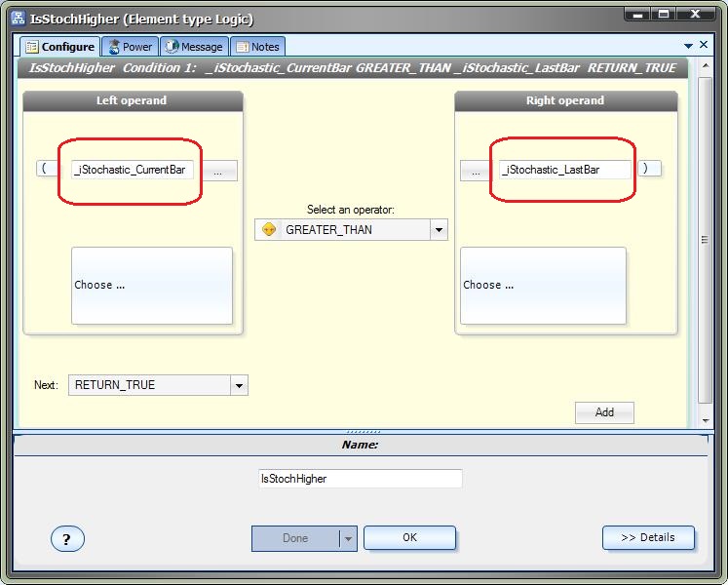
Task: Click the close parenthesis button in Right operand
Action: [x=650, y=169]
